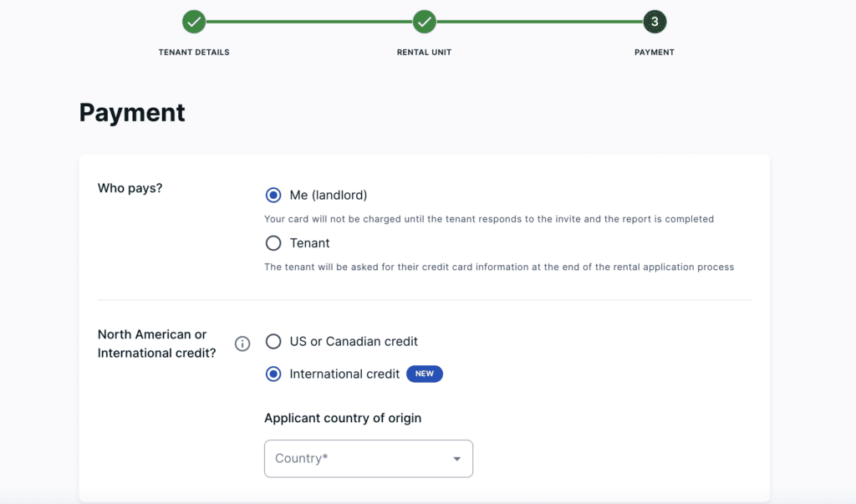
Task: Click the progress line between Tenant Details and Rental Unit
Action: click(x=309, y=22)
